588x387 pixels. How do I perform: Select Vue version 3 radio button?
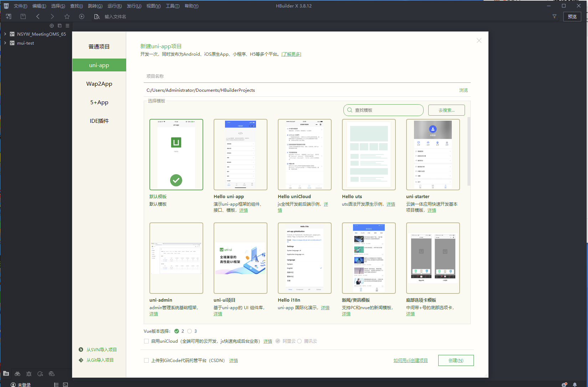(189, 331)
